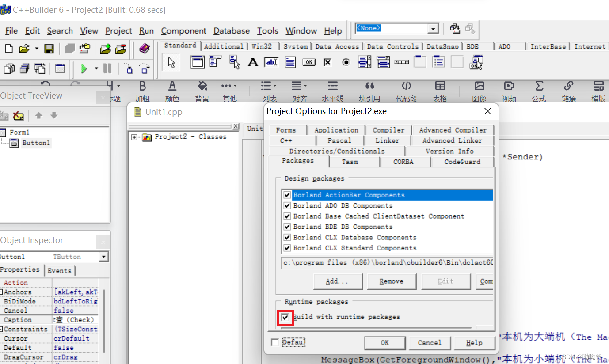Click the Pause icon in debug toolbar
This screenshot has width=609, height=364.
(107, 68)
